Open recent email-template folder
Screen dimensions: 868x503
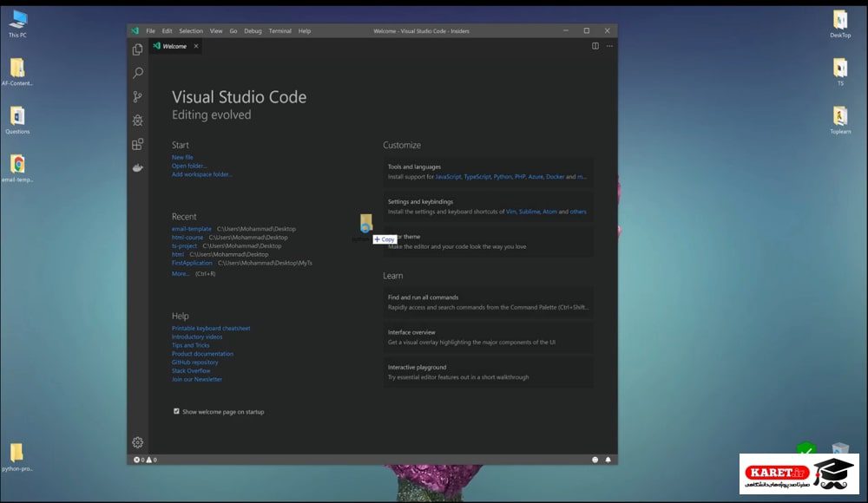click(192, 229)
